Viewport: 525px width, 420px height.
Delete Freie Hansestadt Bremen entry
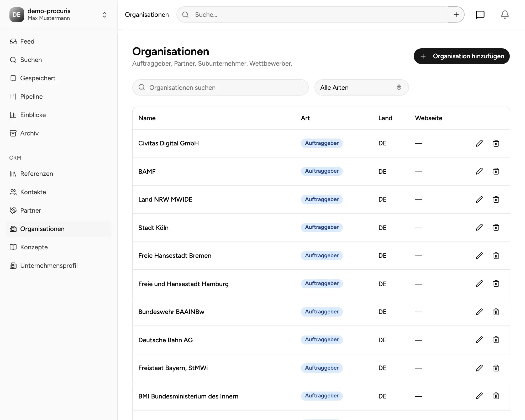coord(496,256)
